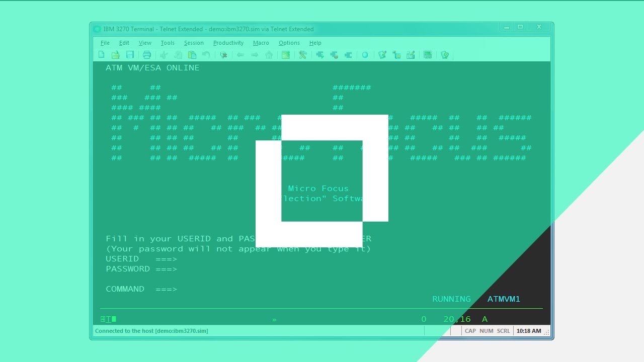Screen dimensions: 644x362
Task: Click the Print toolbar icon
Action: click(x=147, y=55)
